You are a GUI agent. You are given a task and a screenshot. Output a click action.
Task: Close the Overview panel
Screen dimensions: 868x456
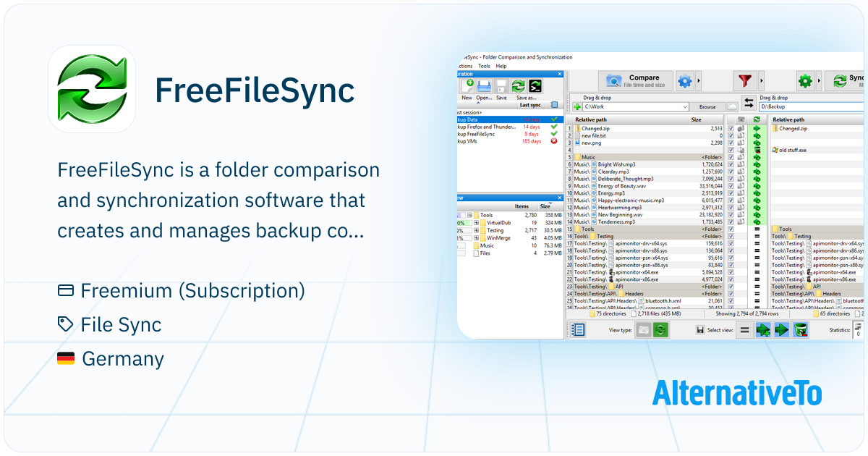(x=559, y=197)
